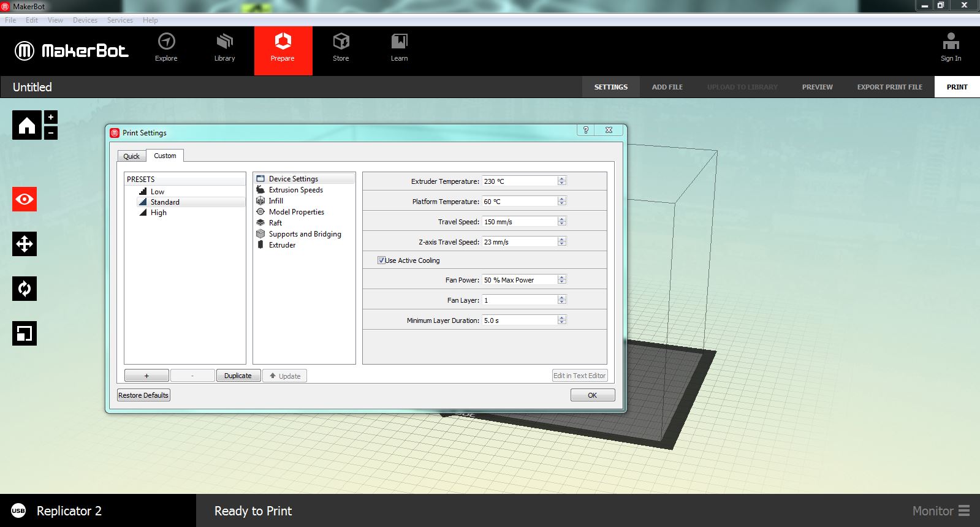980x527 pixels.
Task: Click into Fan Layer field
Action: 520,300
